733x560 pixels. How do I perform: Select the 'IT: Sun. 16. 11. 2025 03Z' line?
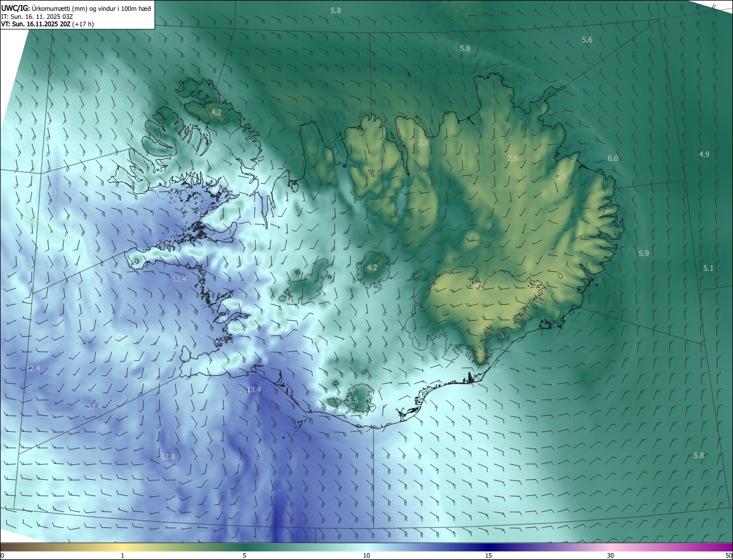[x=37, y=16]
